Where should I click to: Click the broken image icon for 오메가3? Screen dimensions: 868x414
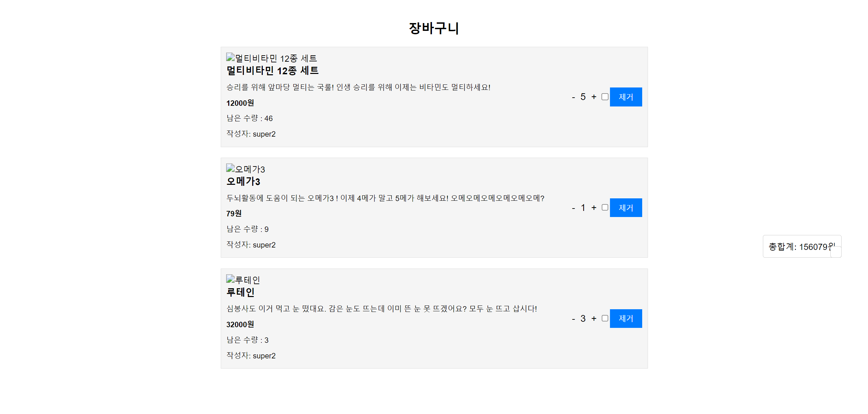tap(231, 168)
